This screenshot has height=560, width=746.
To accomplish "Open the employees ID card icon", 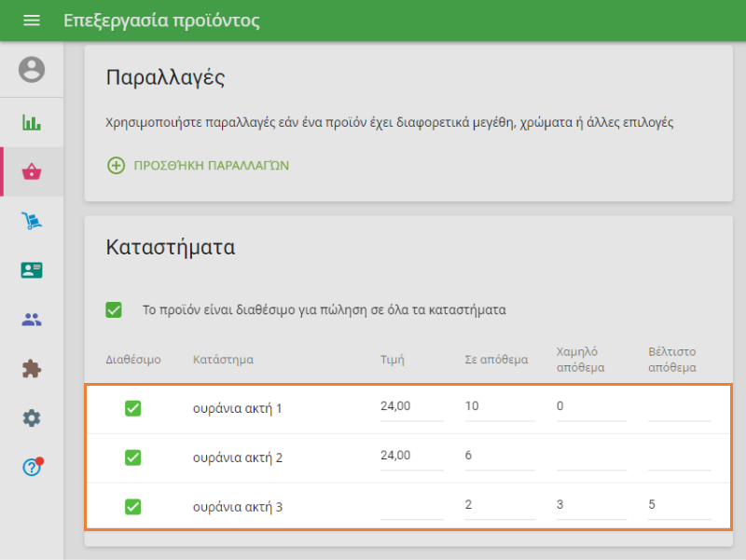I will (x=32, y=270).
